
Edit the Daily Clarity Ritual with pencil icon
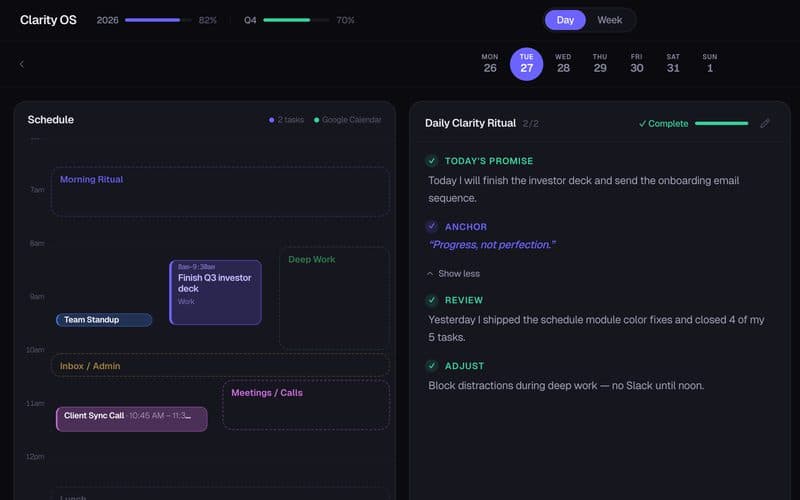[x=764, y=123]
